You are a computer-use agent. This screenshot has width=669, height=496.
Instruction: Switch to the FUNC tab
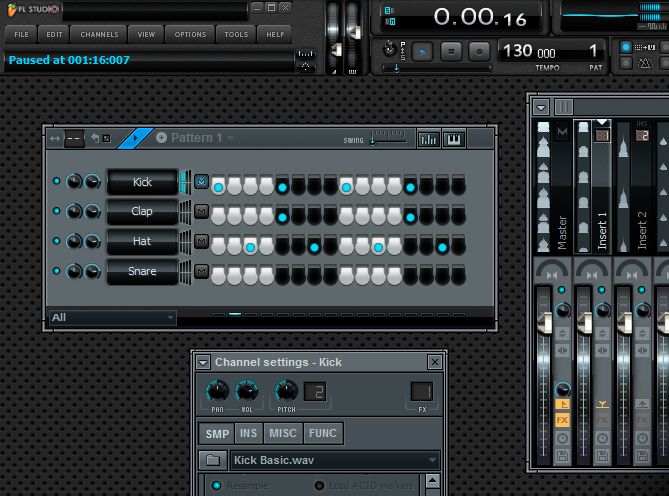coord(323,434)
